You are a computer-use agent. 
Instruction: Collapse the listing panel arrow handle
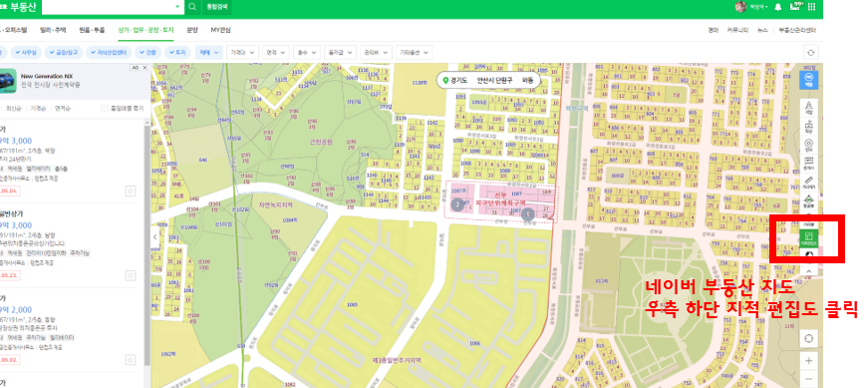point(155,237)
